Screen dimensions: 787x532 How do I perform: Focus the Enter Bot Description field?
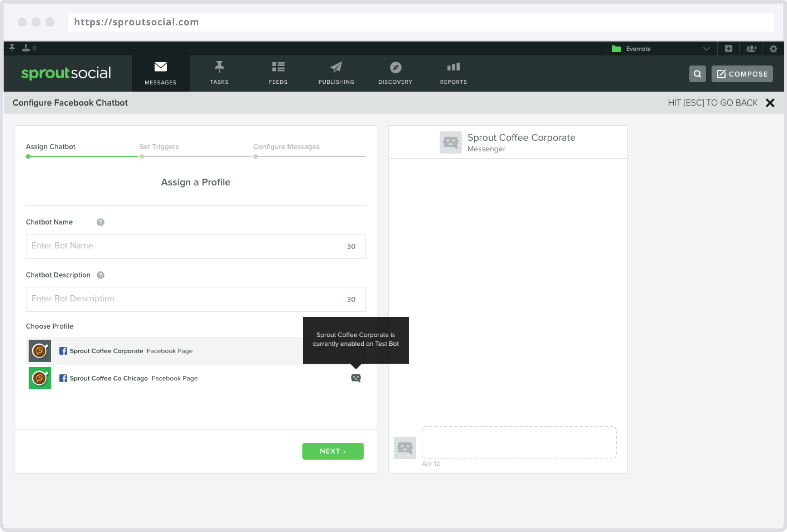tap(196, 299)
